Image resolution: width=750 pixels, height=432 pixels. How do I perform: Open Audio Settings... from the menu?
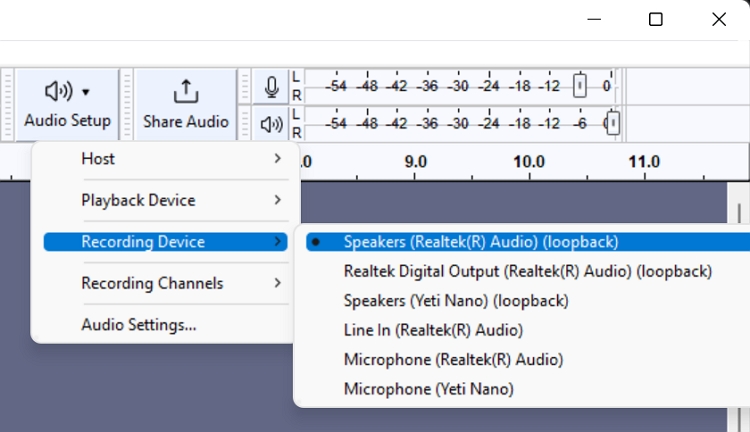pos(138,324)
